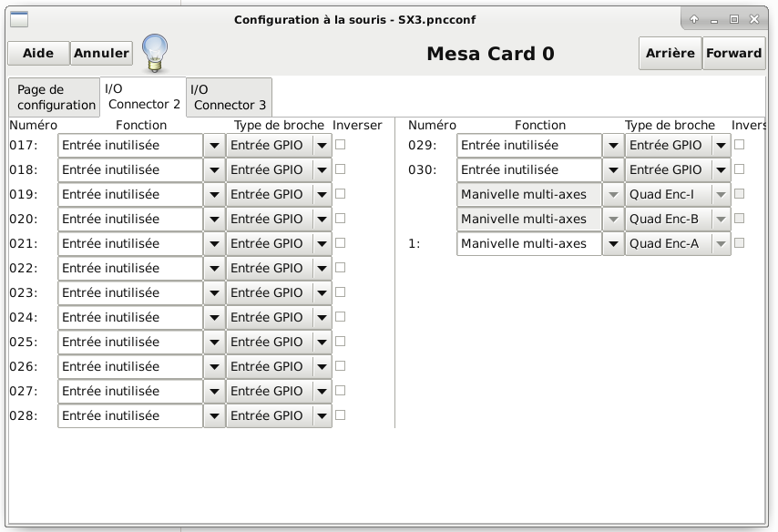Enable the Inverser checkbox for pin 018

click(341, 169)
